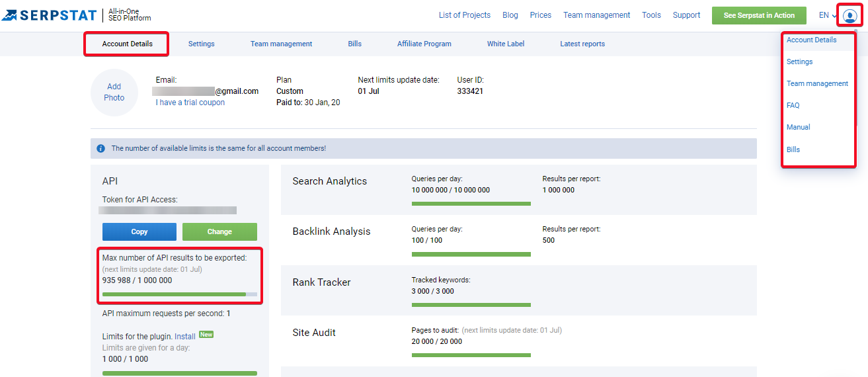Click the 20 000 / 20 000 value
This screenshot has height=377, width=868.
click(437, 341)
